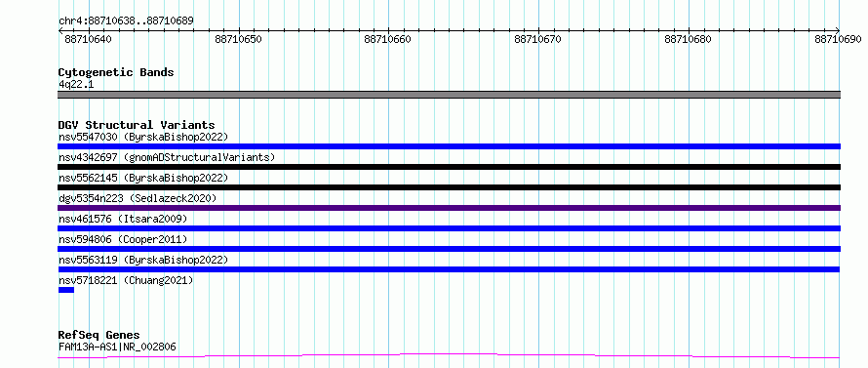Click the Cytogenetic Bands track heading
The height and width of the screenshot is (368, 868).
point(116,72)
